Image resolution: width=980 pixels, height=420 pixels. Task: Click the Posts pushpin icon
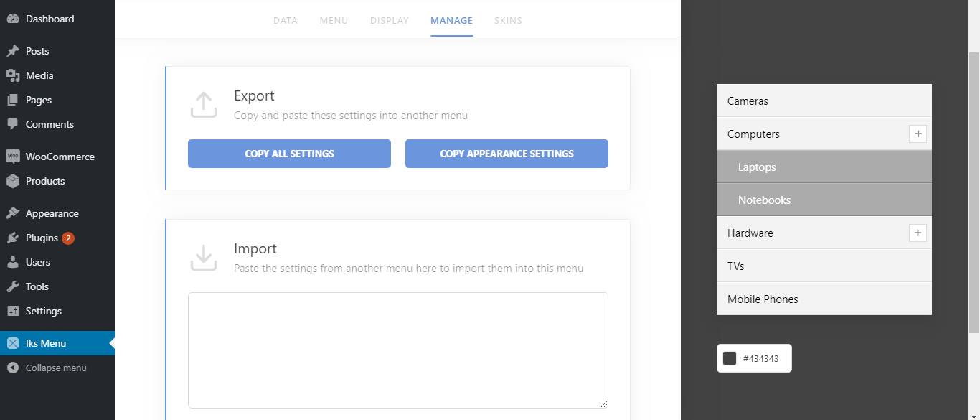13,51
